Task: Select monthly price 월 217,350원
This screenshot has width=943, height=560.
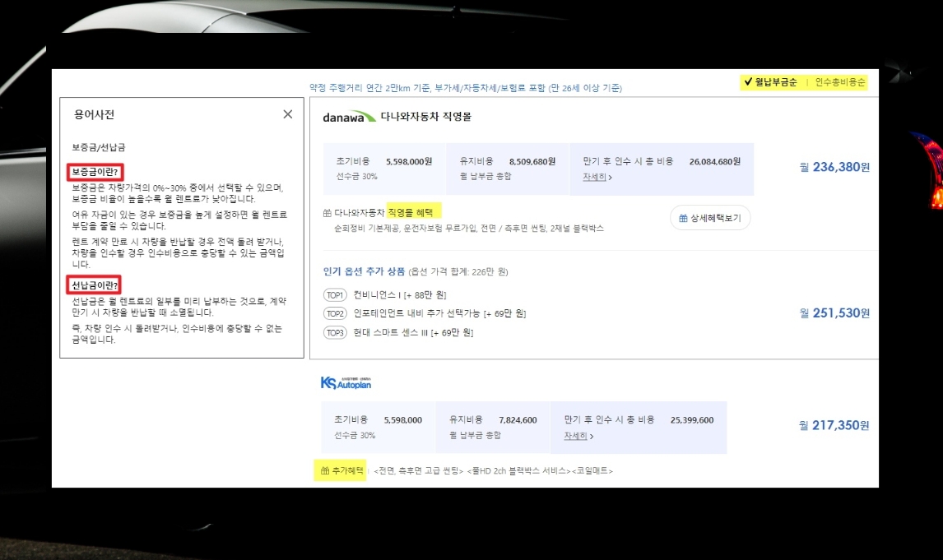Action: [x=834, y=425]
